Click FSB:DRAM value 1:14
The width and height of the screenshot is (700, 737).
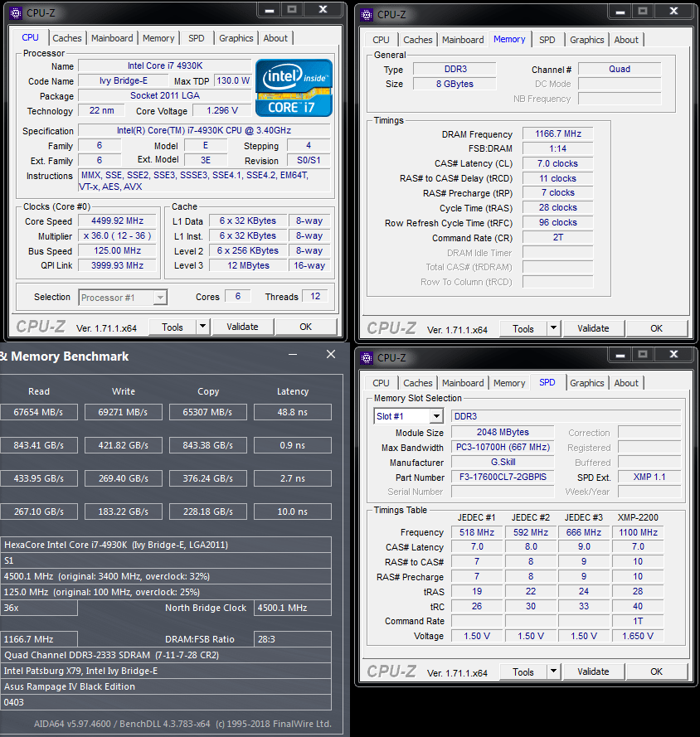(558, 148)
